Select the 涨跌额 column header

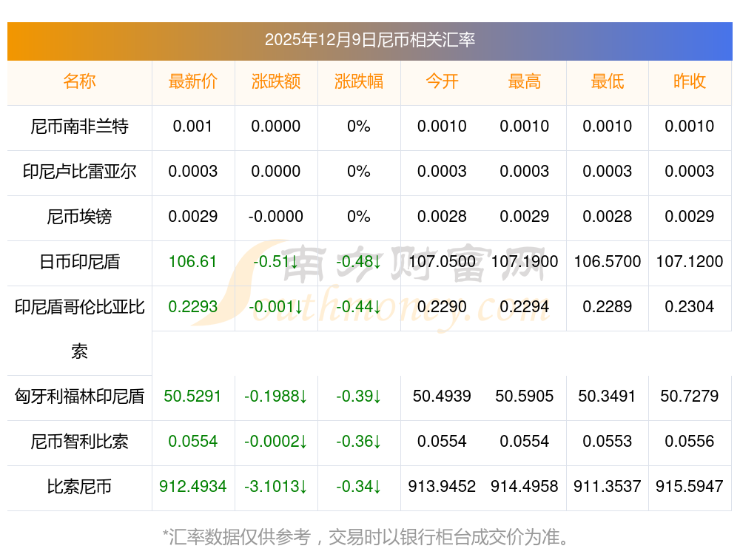pos(275,81)
